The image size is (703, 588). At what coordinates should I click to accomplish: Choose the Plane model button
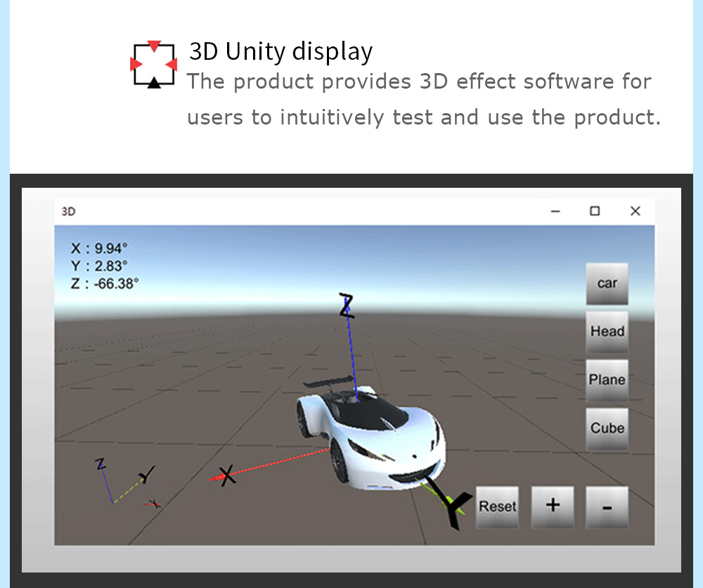607,380
